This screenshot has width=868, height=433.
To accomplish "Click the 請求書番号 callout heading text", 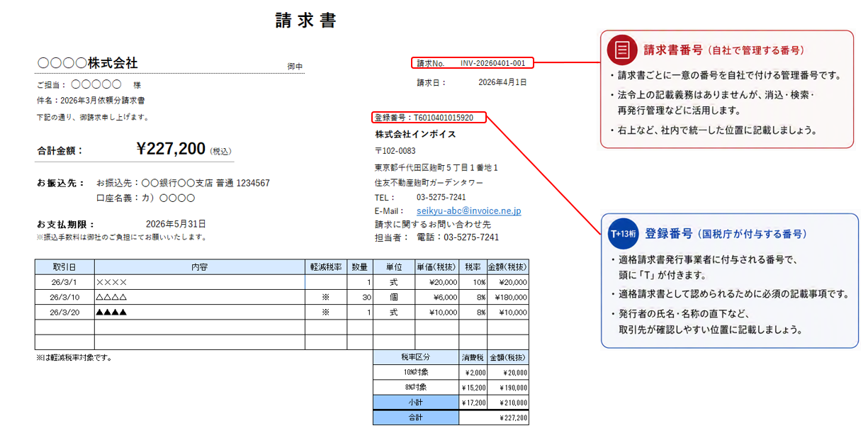I will [673, 50].
